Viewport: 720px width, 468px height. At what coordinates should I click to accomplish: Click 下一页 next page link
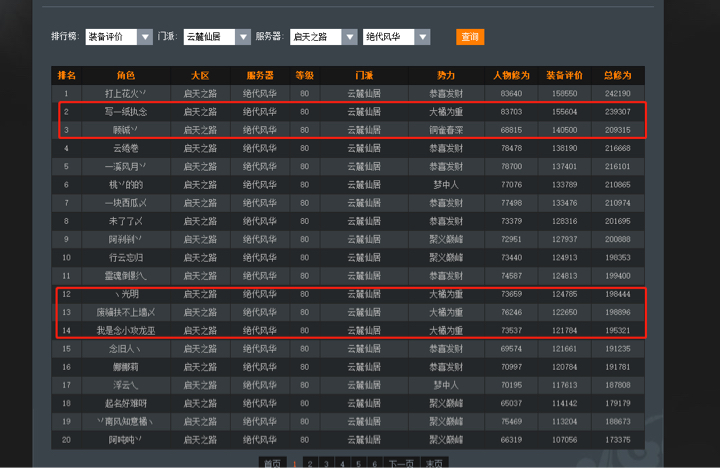(x=401, y=463)
